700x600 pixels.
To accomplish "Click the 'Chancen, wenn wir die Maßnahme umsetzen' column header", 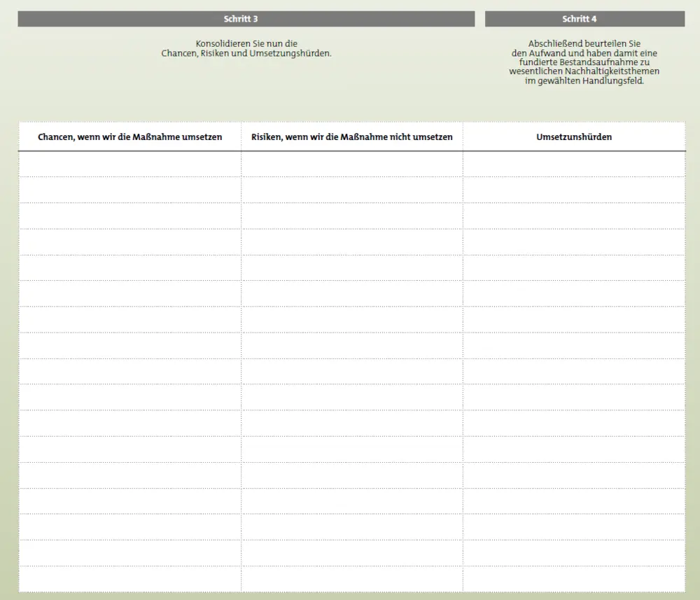I will pos(129,137).
